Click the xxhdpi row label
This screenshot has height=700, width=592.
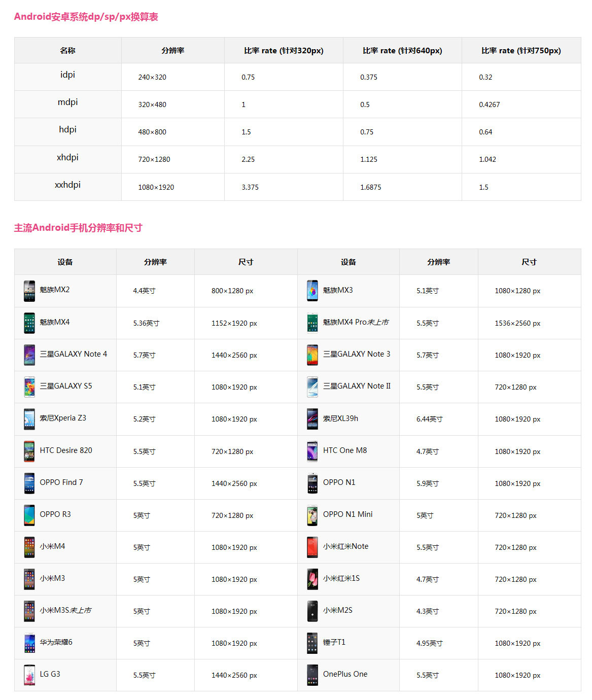click(x=67, y=185)
